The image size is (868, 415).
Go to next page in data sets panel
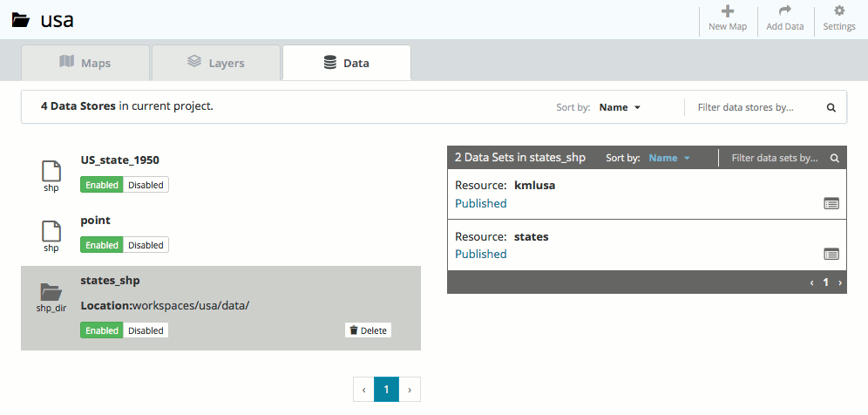pos(839,282)
